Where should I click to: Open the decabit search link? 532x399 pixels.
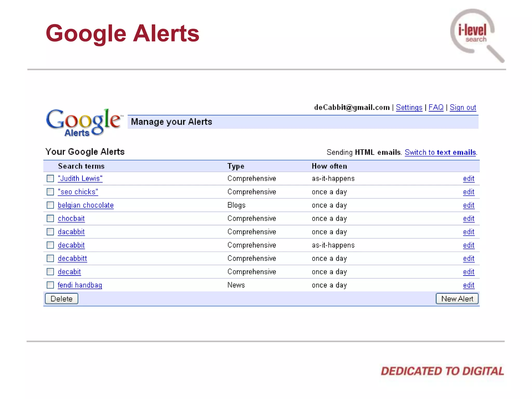point(69,272)
